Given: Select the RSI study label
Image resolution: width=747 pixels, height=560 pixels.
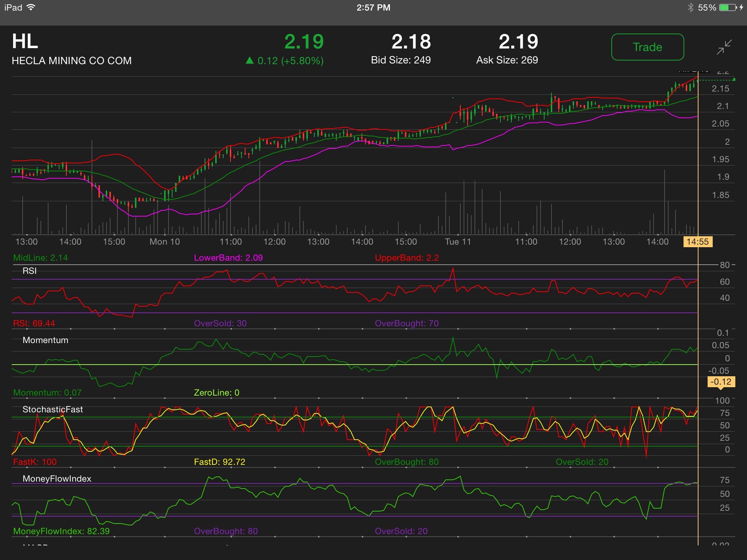Looking at the screenshot, I should (30, 271).
